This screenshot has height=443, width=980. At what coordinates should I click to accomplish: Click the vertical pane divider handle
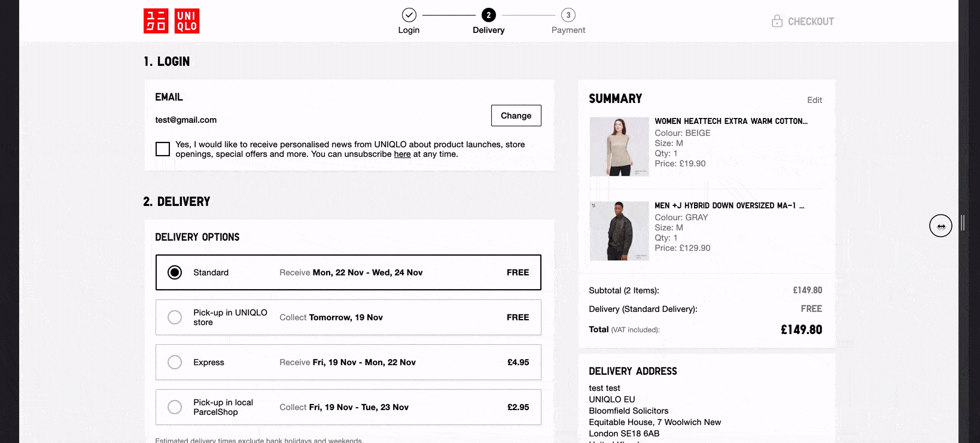click(963, 223)
